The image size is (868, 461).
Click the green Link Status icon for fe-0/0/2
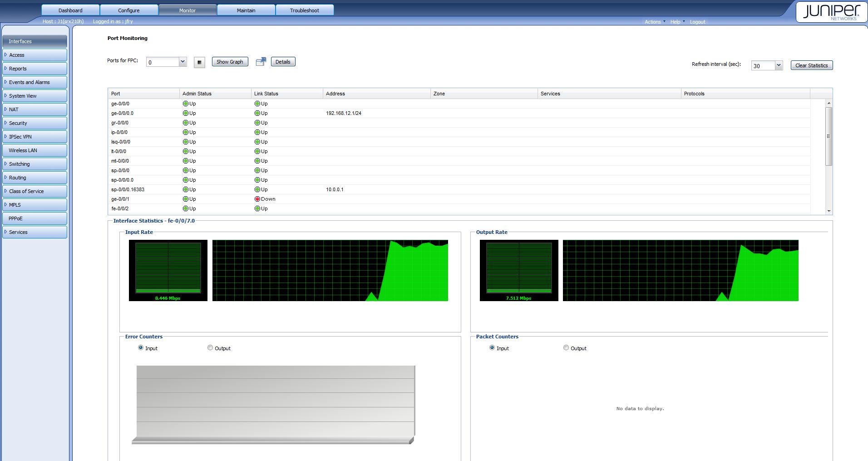[257, 208]
